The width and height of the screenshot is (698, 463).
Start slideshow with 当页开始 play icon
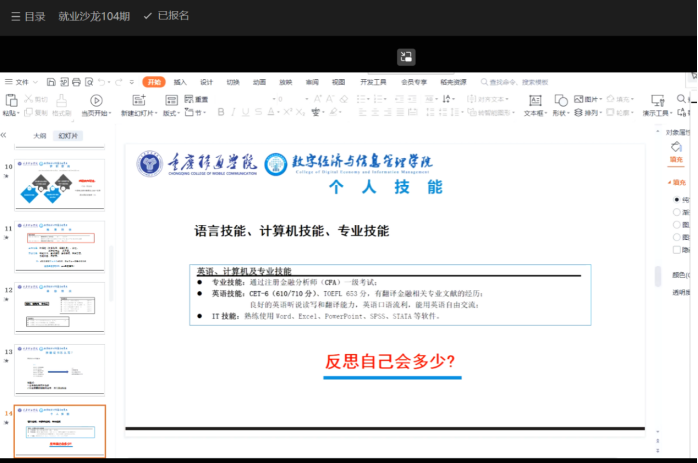(97, 101)
